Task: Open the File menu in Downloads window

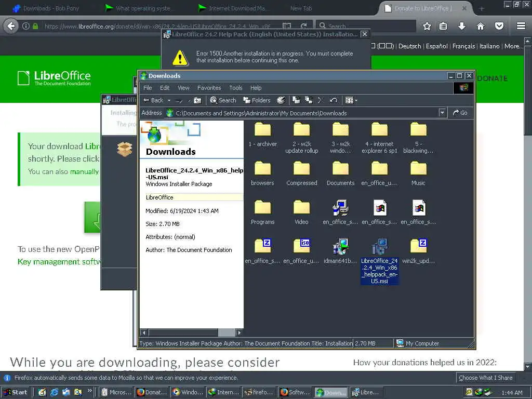Action: (148, 88)
